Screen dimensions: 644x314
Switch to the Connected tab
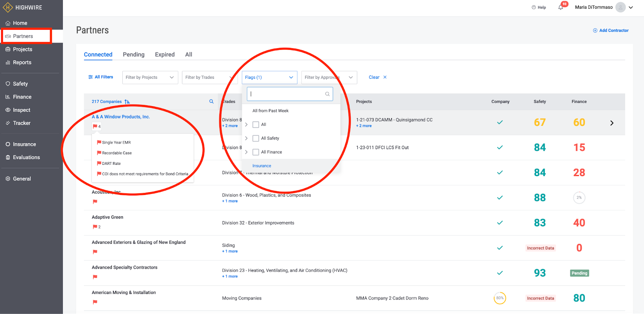98,55
